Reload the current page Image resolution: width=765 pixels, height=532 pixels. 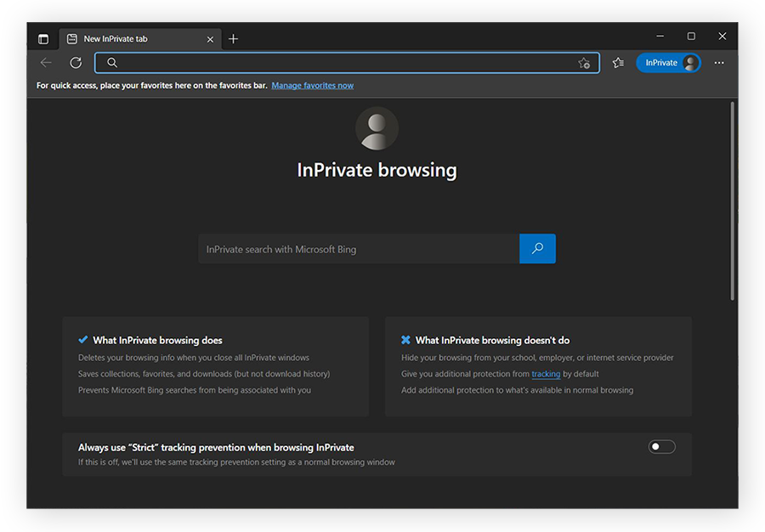75,62
